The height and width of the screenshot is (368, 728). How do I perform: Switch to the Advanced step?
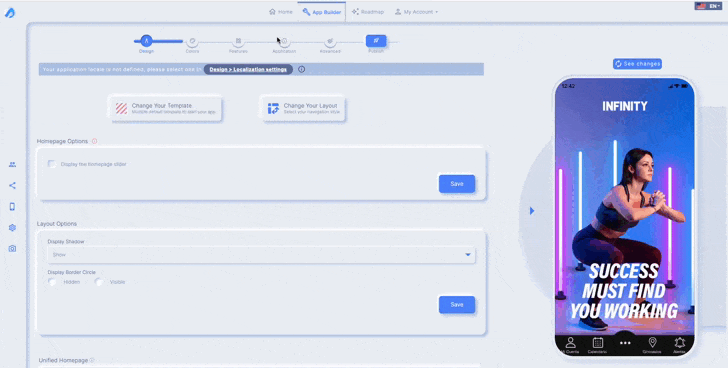[330, 41]
